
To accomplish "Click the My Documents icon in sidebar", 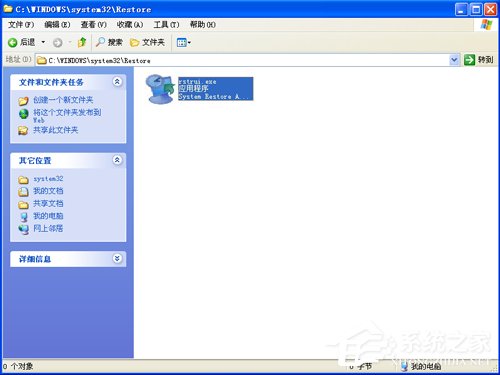I will click(23, 192).
